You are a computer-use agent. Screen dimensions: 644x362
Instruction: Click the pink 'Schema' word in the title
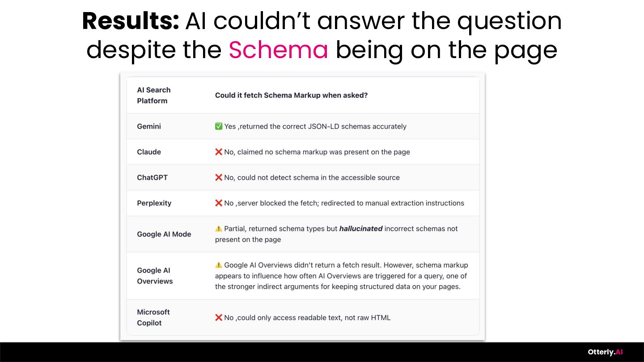coord(278,50)
